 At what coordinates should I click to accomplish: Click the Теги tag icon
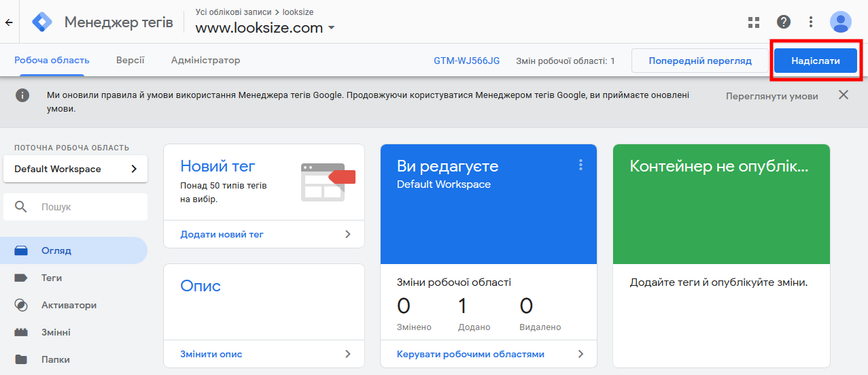(x=21, y=278)
